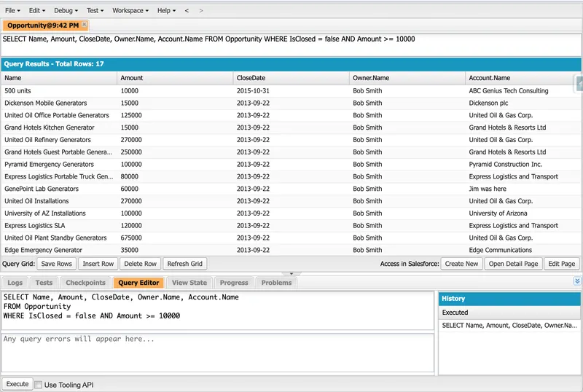Select United Oil Refinery Generators cell
The image size is (583, 392).
(59, 140)
